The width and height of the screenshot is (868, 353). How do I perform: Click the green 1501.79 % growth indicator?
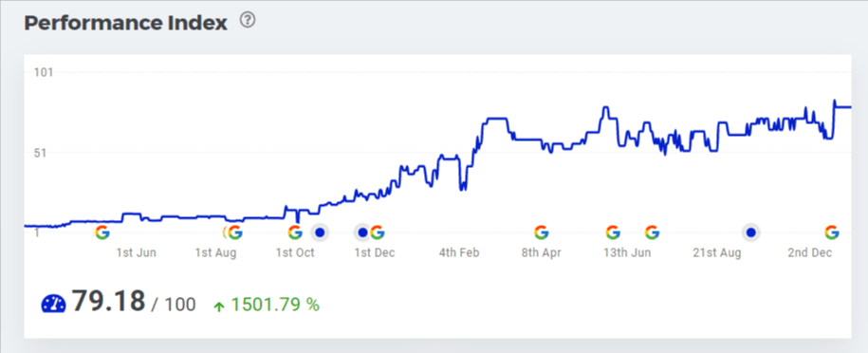(267, 305)
